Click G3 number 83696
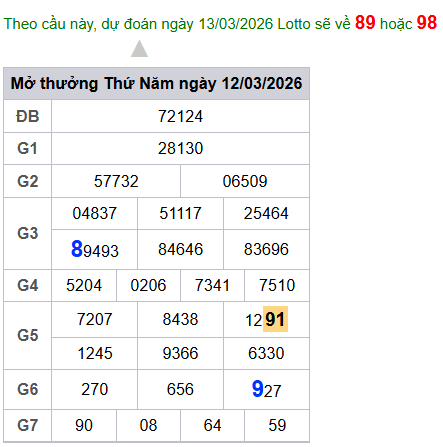The width and height of the screenshot is (443, 447). tap(266, 249)
